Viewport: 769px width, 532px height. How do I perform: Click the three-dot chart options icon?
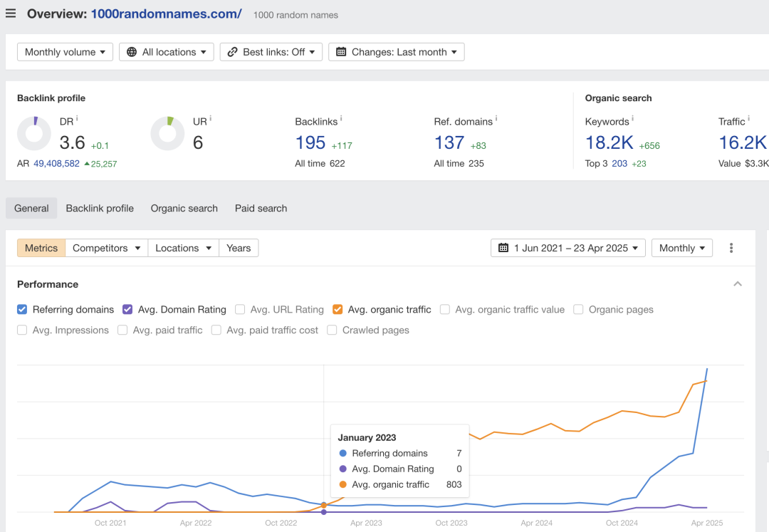click(731, 248)
